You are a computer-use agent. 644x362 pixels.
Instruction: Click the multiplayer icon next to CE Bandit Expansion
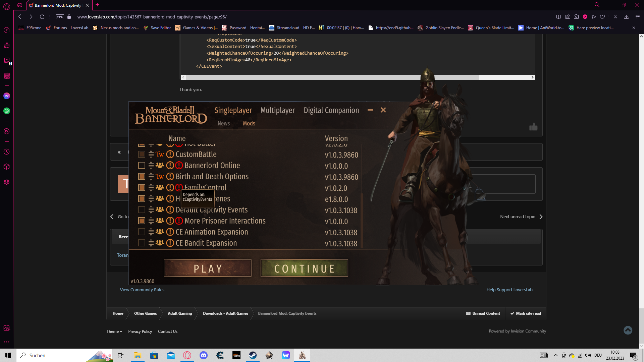tap(159, 243)
